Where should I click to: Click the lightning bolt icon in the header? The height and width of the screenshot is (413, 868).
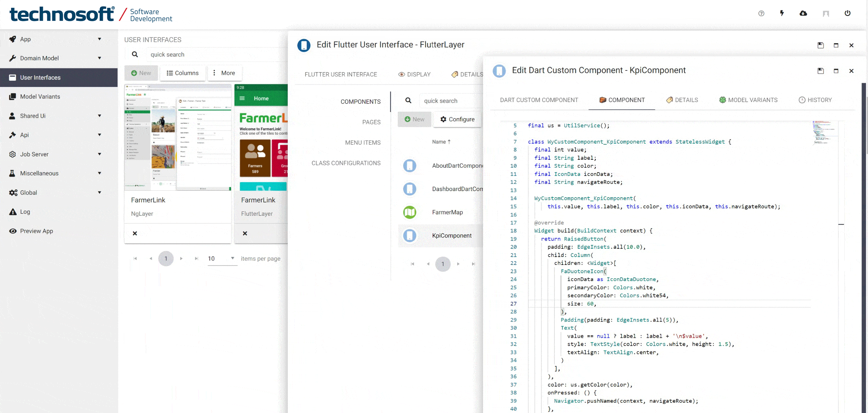click(782, 13)
